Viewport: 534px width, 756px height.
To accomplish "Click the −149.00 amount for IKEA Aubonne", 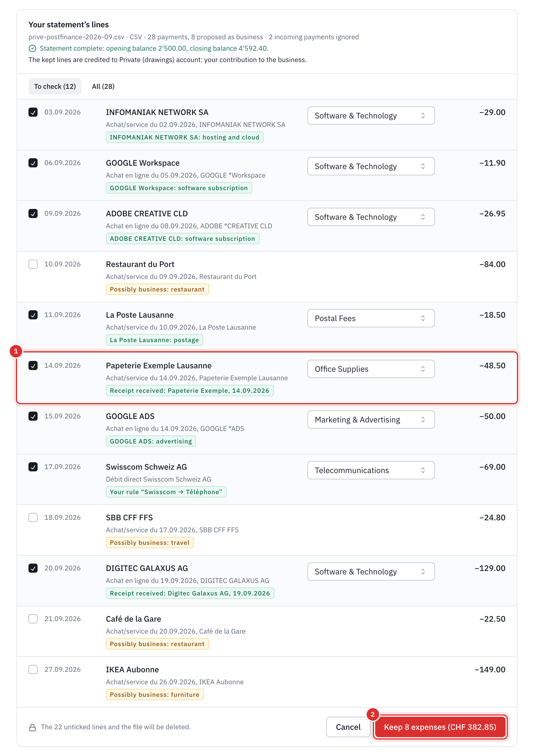I will point(490,669).
